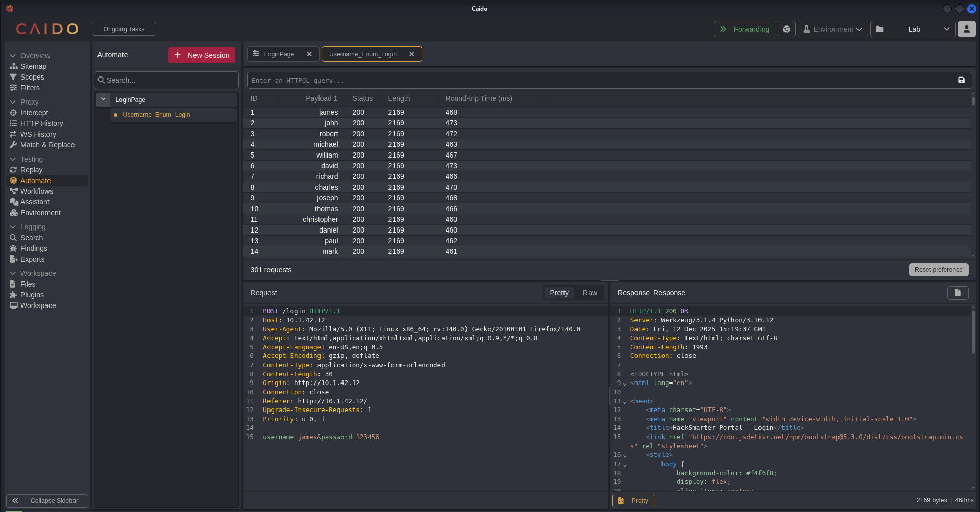This screenshot has height=512, width=980.
Task: Click the user account avatar icon
Action: pyautogui.click(x=966, y=29)
